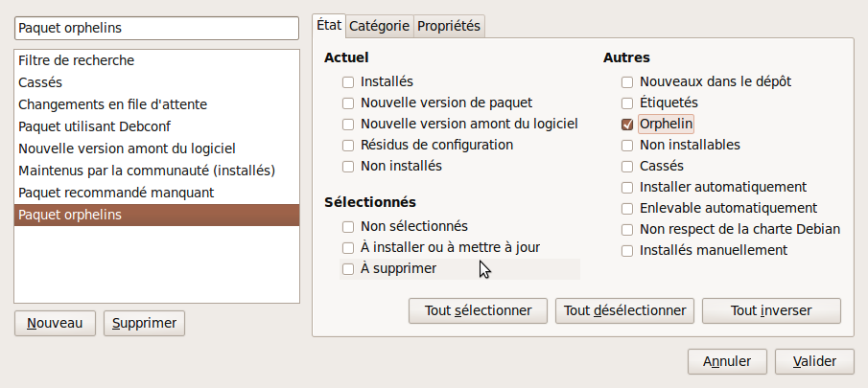Check Installés manuellement option
868x388 pixels.
tap(627, 251)
